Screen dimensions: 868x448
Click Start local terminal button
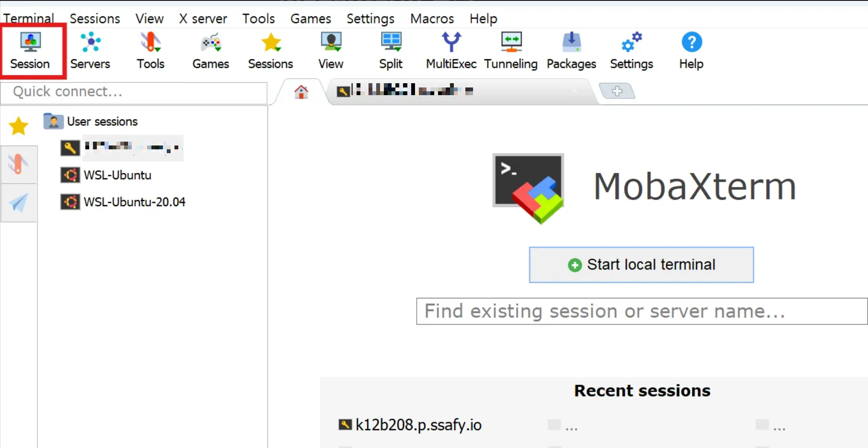tap(641, 265)
